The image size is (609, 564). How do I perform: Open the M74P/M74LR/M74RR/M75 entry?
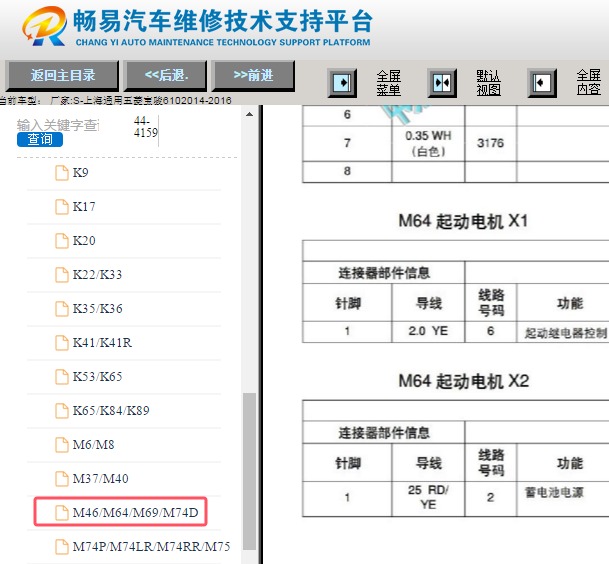151,547
